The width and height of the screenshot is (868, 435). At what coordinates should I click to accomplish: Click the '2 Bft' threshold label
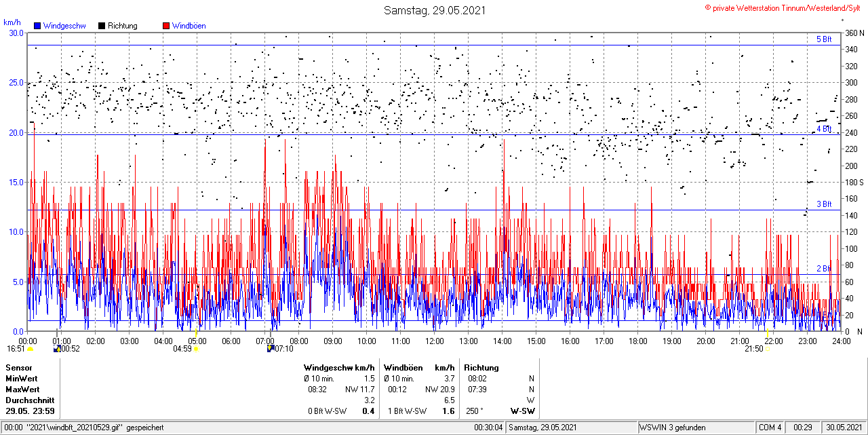tap(824, 269)
